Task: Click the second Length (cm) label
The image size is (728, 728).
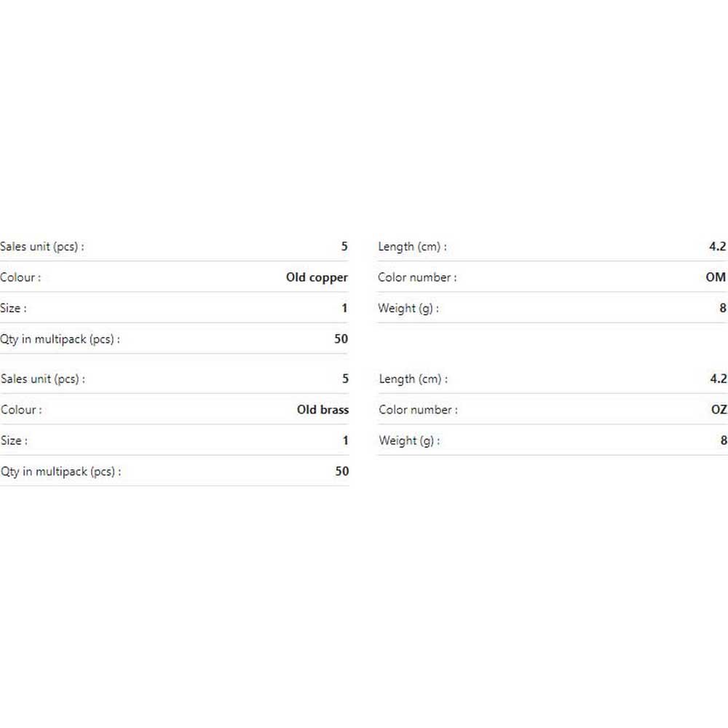Action: click(x=414, y=379)
